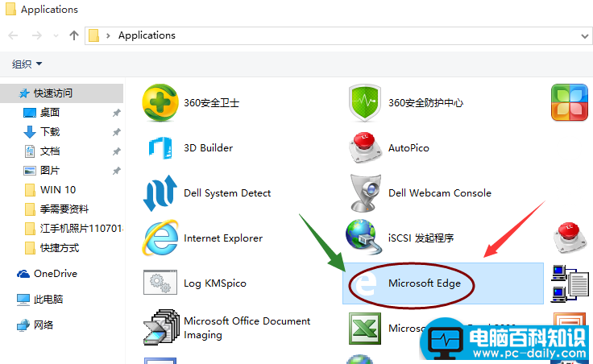The height and width of the screenshot is (364, 593).
Task: Click the Log KMSpico label
Action: point(215,283)
